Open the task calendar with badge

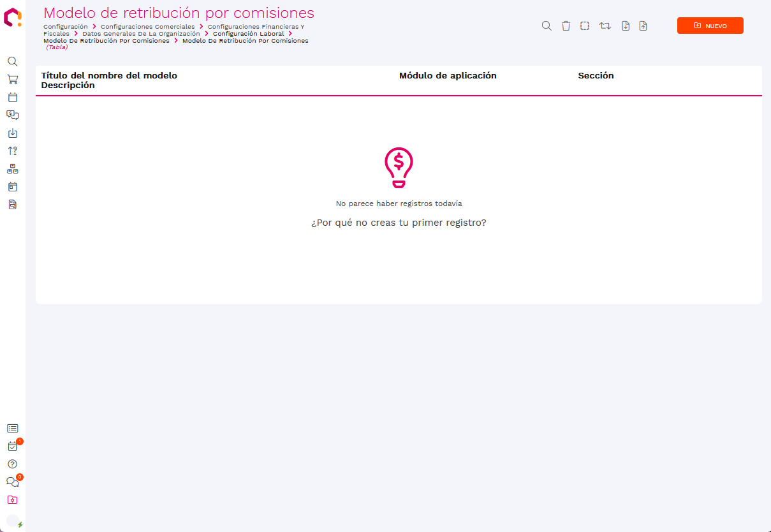tap(12, 447)
